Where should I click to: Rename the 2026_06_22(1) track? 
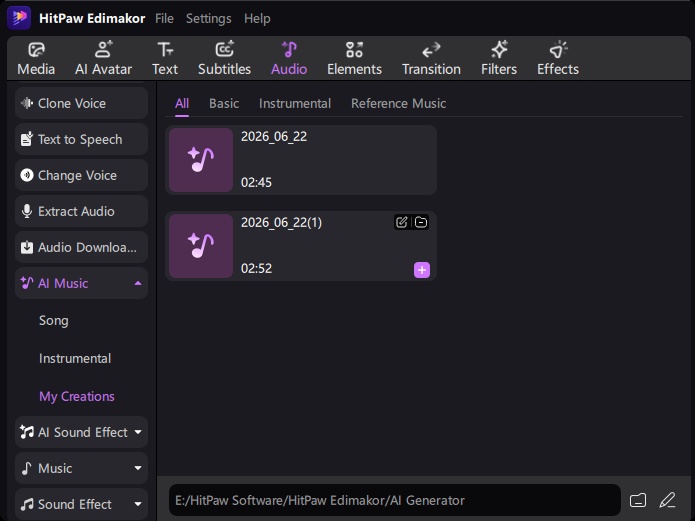(x=402, y=222)
